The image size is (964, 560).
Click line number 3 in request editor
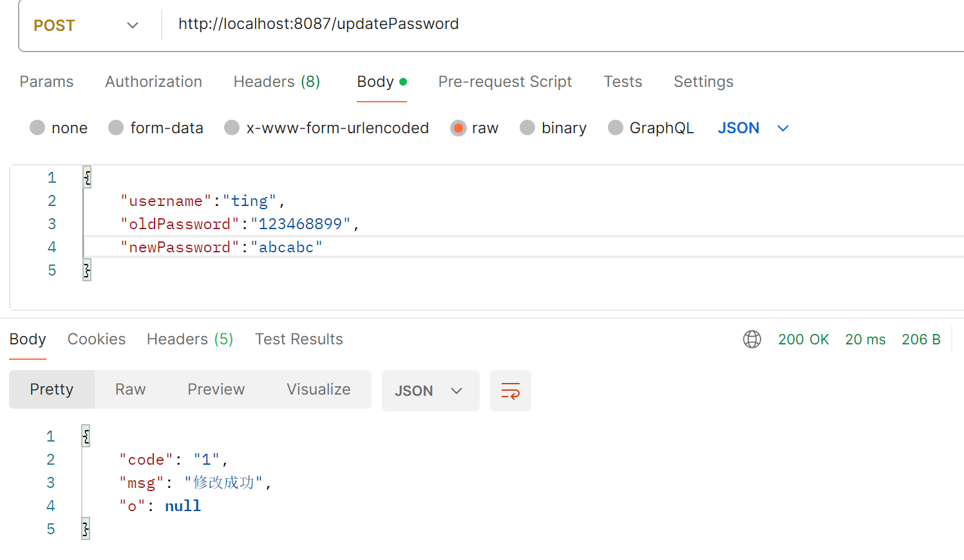pyautogui.click(x=52, y=224)
